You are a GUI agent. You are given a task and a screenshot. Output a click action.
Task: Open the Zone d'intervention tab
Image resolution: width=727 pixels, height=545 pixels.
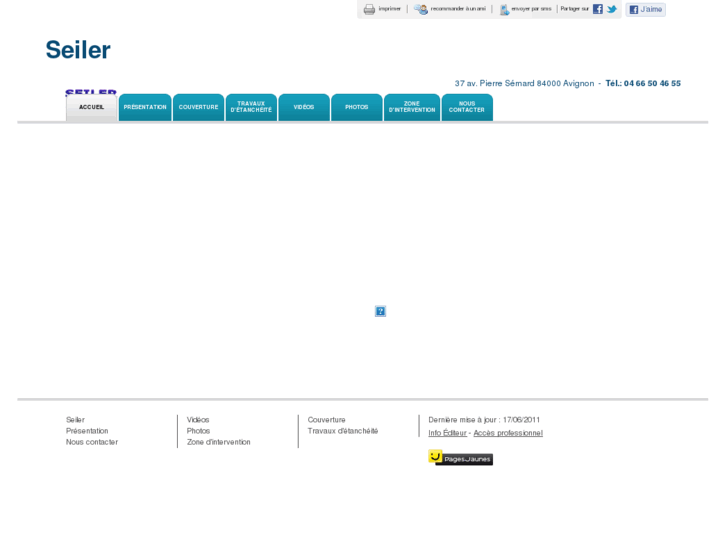[x=412, y=108]
